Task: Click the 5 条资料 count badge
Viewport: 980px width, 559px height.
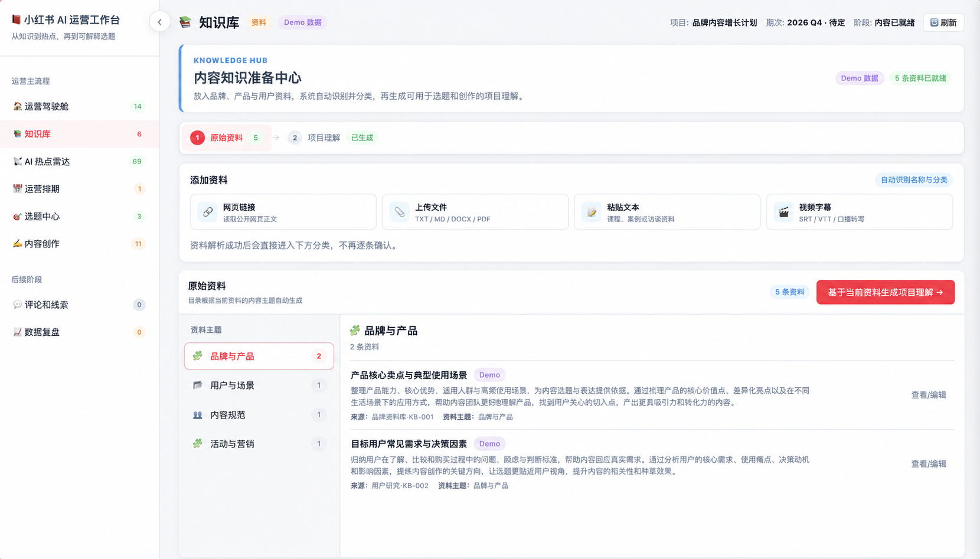Action: pyautogui.click(x=789, y=292)
